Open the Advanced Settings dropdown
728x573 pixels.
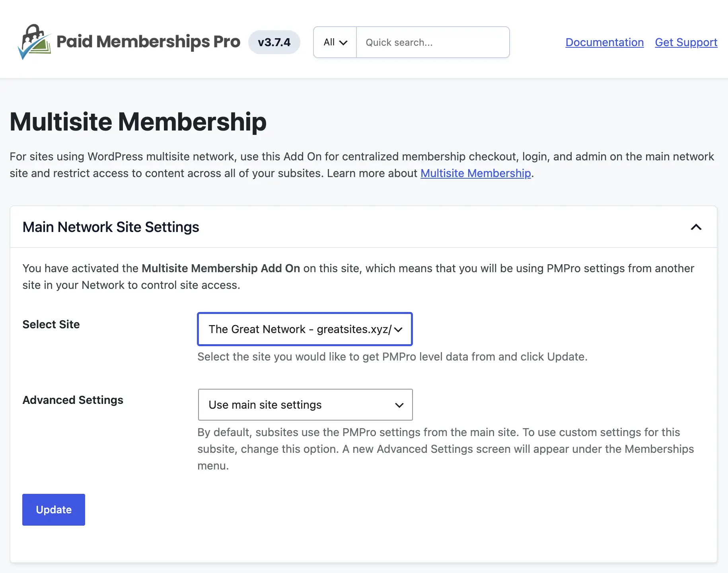[305, 405]
